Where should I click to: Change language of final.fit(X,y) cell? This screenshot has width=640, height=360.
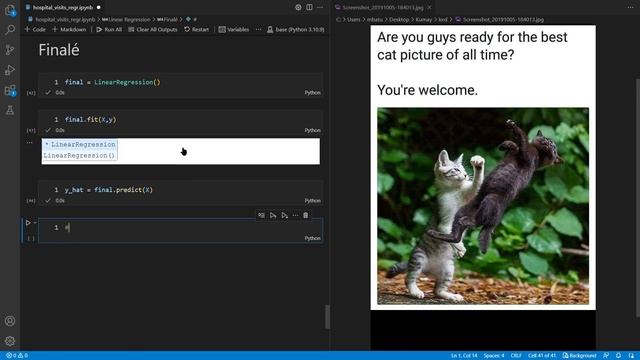(312, 130)
